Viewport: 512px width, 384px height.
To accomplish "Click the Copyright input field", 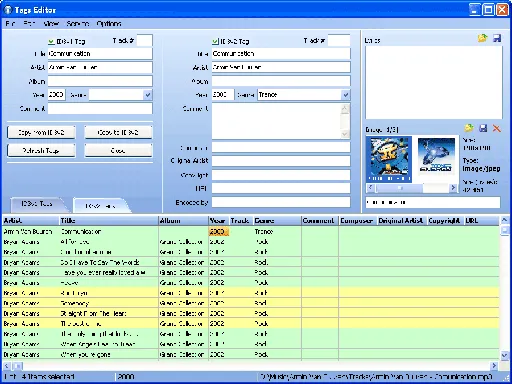I will [x=281, y=175].
